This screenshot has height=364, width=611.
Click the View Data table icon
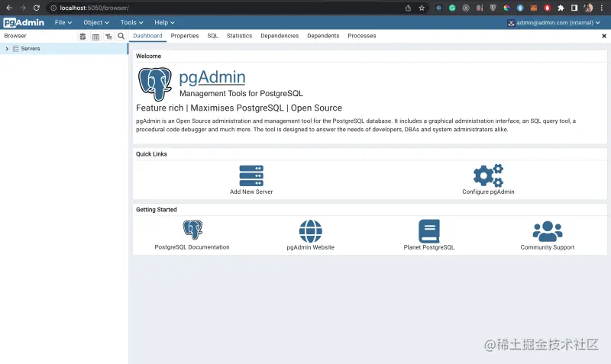click(95, 36)
